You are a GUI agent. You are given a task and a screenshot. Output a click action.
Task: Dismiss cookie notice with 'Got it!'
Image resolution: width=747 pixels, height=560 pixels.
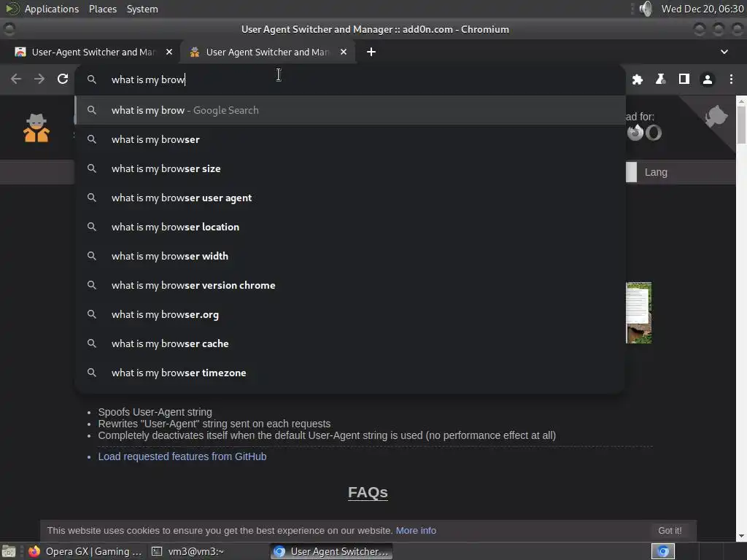pos(670,531)
